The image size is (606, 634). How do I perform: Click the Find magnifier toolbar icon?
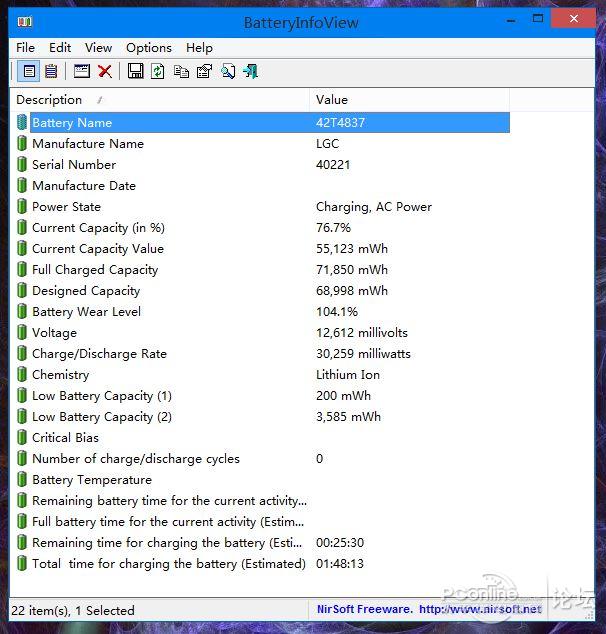pyautogui.click(x=228, y=72)
